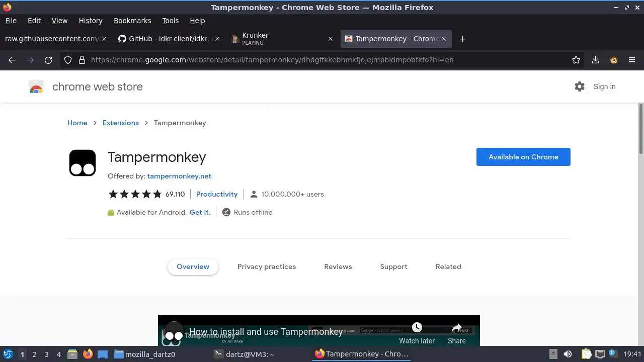Image resolution: width=644 pixels, height=362 pixels.
Task: Switch to workspace 4
Action: click(x=58, y=354)
